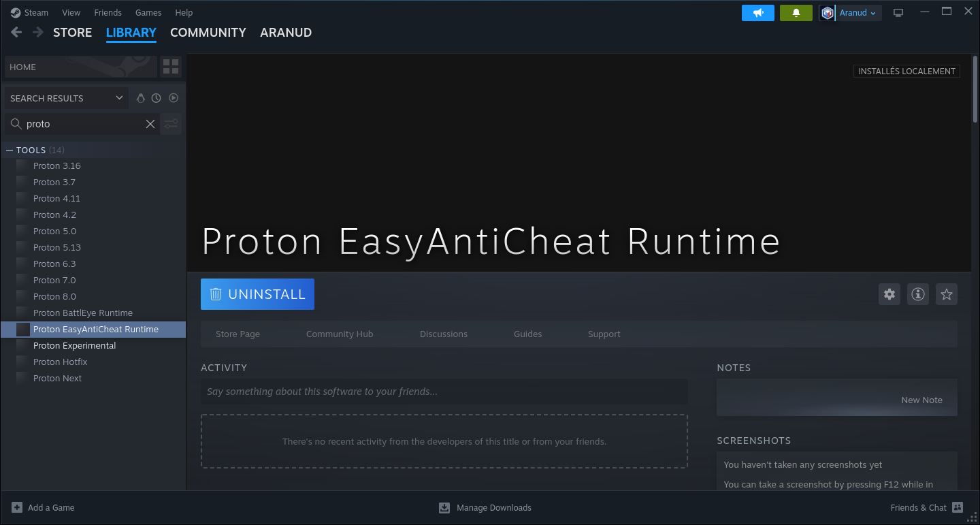Go forward with the right arrow
The height and width of the screenshot is (525, 980).
(38, 32)
